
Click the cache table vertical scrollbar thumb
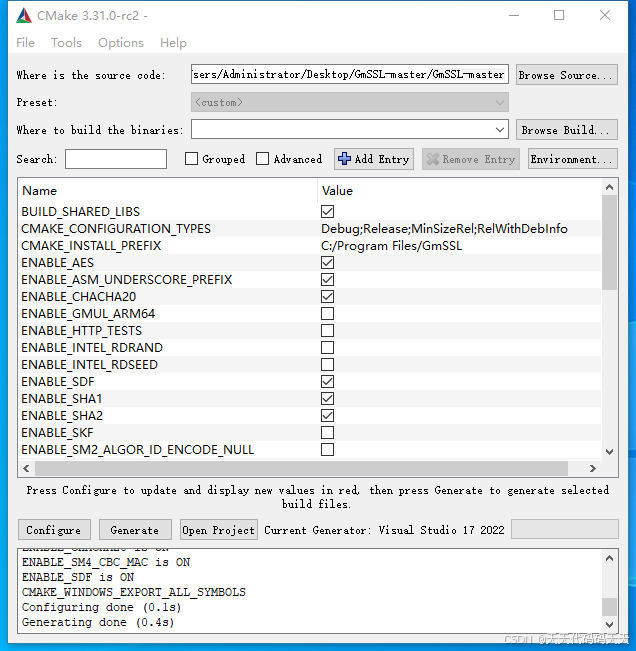point(609,242)
